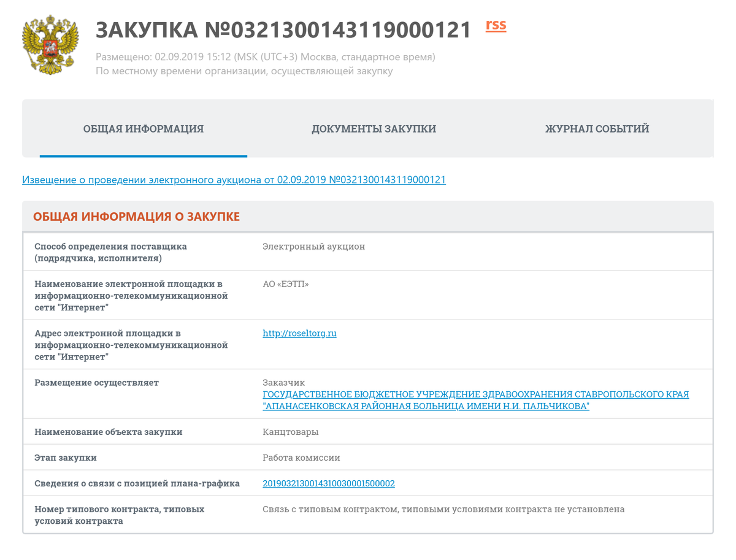
Task: Click the Размещено 02.09.2019 15:12 date line
Action: click(265, 57)
